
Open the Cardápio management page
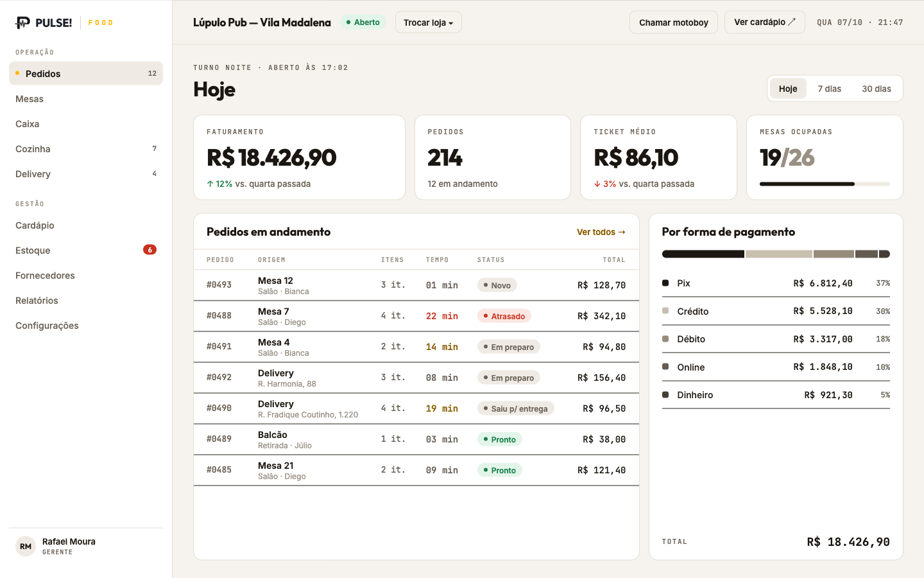(86, 225)
